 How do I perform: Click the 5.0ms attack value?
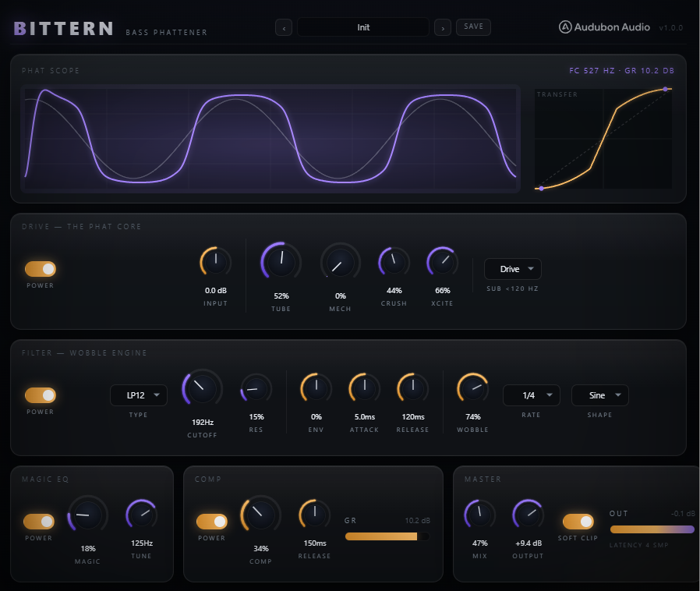tap(365, 417)
